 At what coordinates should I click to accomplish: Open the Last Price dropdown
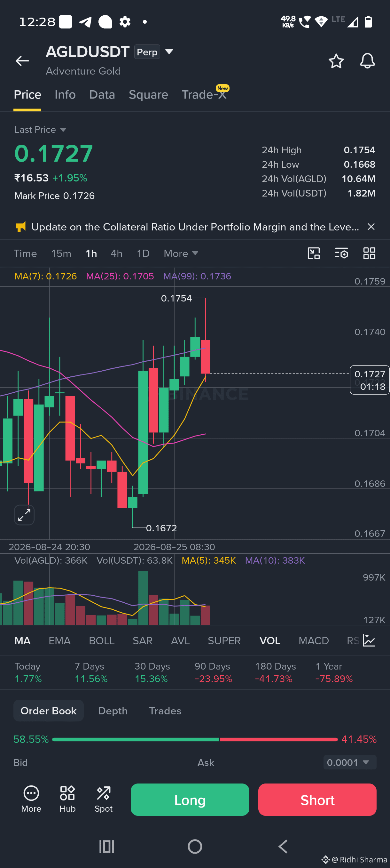click(40, 130)
